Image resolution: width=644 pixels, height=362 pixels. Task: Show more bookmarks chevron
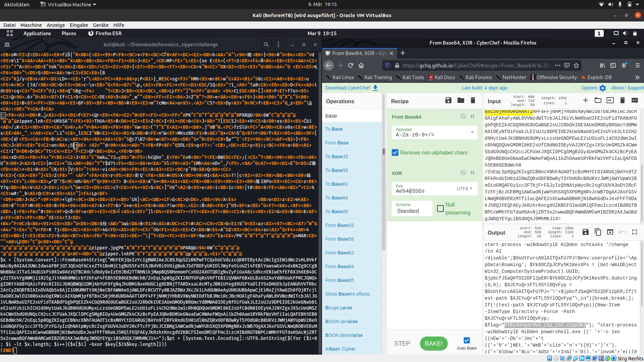coord(637,77)
